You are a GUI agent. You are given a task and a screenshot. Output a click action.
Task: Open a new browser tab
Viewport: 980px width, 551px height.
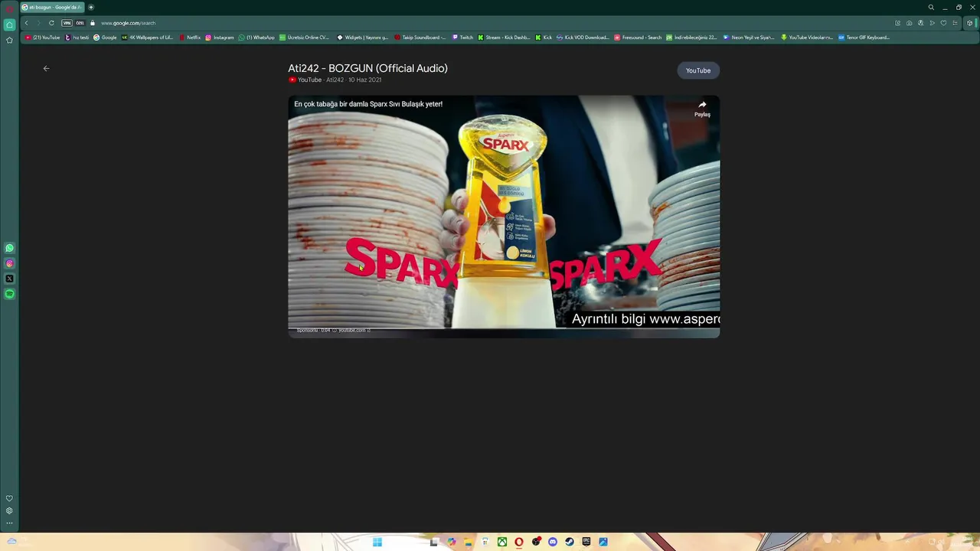pyautogui.click(x=91, y=7)
